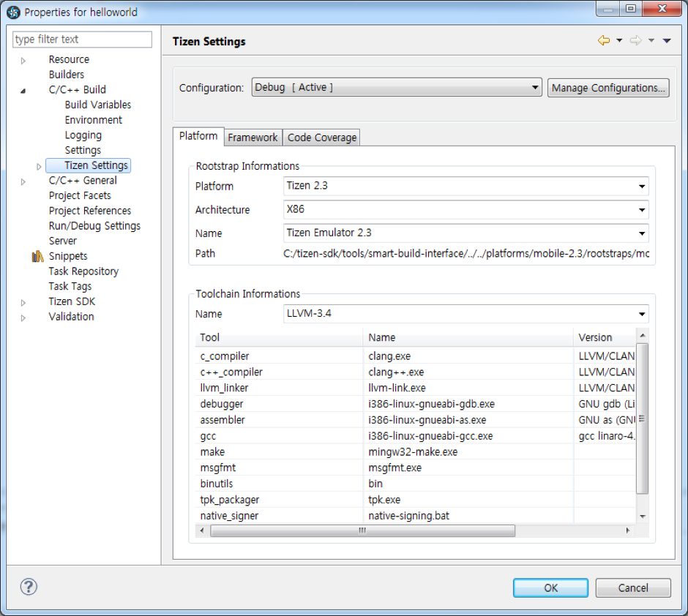This screenshot has height=616, width=688.
Task: Click the vertical scrollbar thumb in tool table
Action: click(x=643, y=418)
